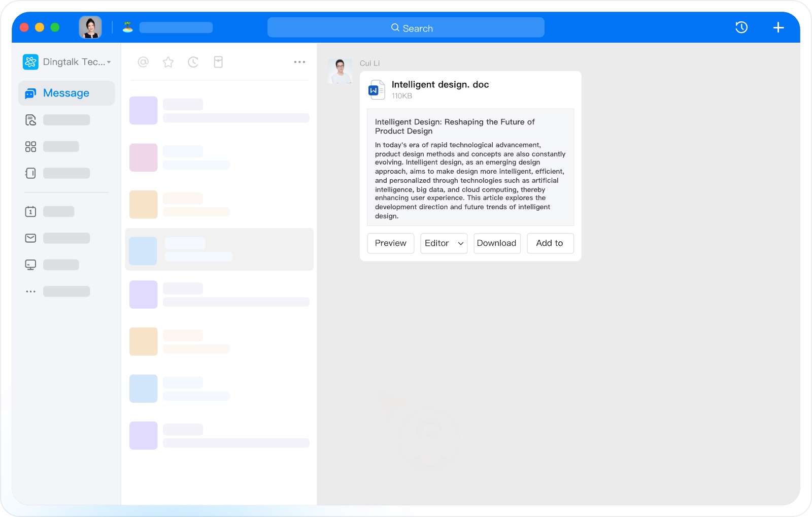Open the mail envelope icon in sidebar
This screenshot has width=812, height=517.
[x=30, y=238]
